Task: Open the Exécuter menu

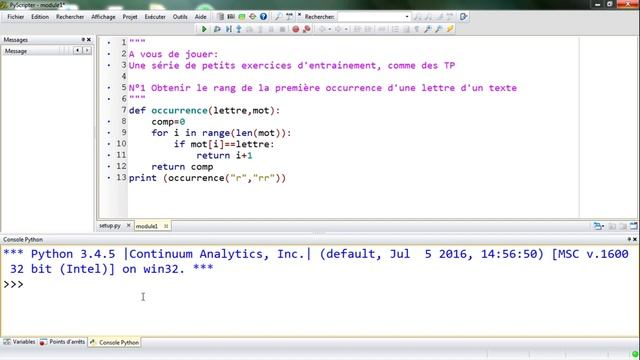Action: pyautogui.click(x=155, y=17)
